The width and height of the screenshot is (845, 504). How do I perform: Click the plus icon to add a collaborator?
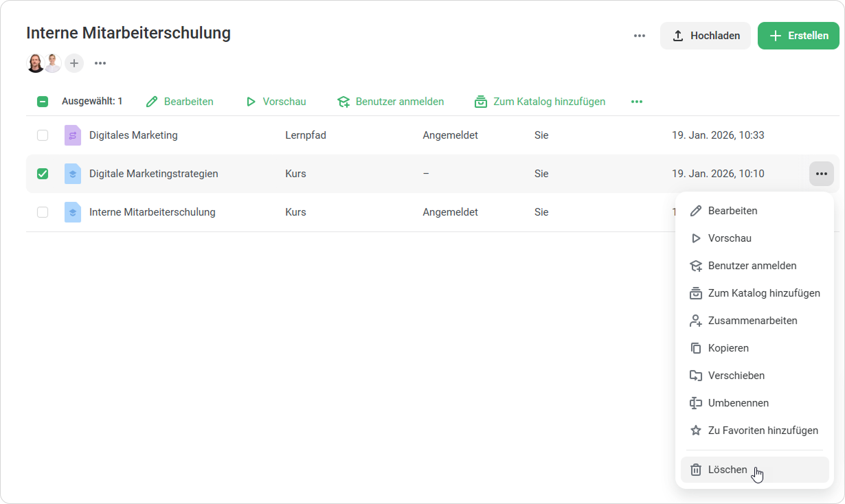(74, 63)
